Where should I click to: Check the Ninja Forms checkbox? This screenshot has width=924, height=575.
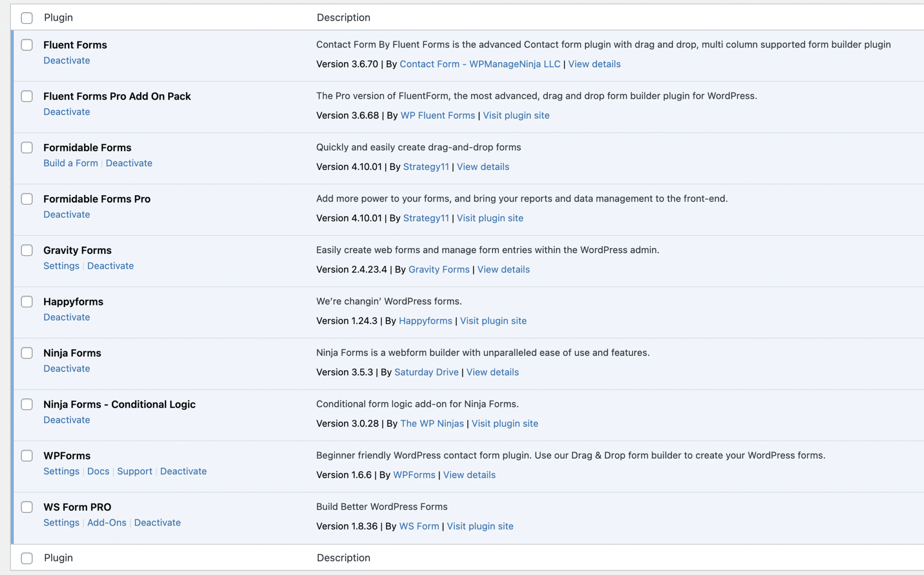pyautogui.click(x=27, y=353)
